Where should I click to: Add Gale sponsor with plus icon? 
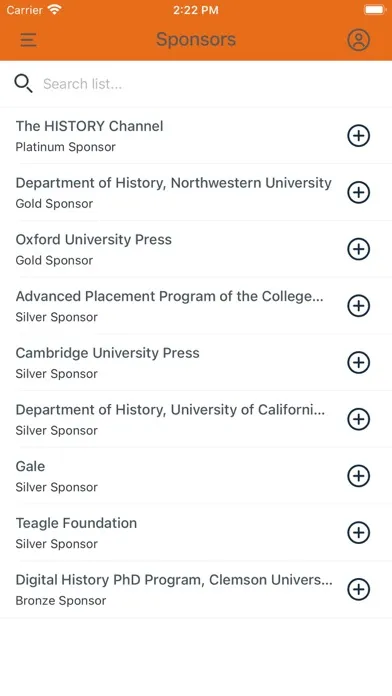pos(358,476)
